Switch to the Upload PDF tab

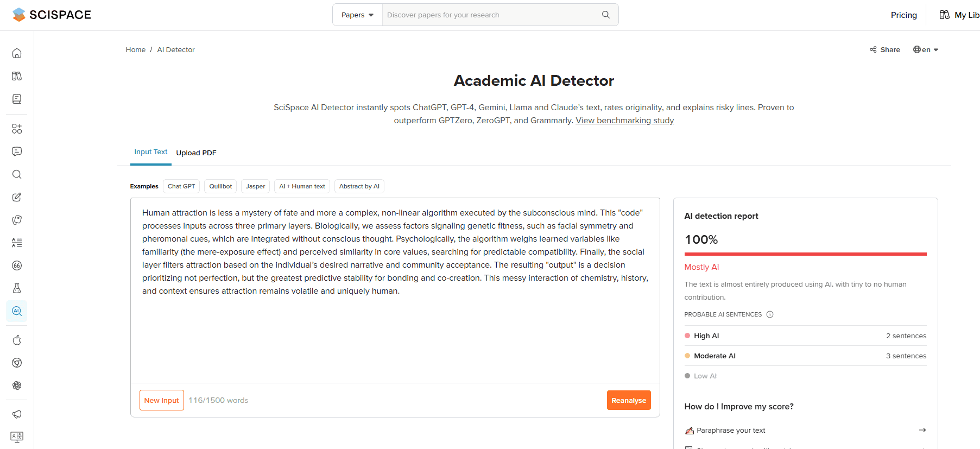196,153
